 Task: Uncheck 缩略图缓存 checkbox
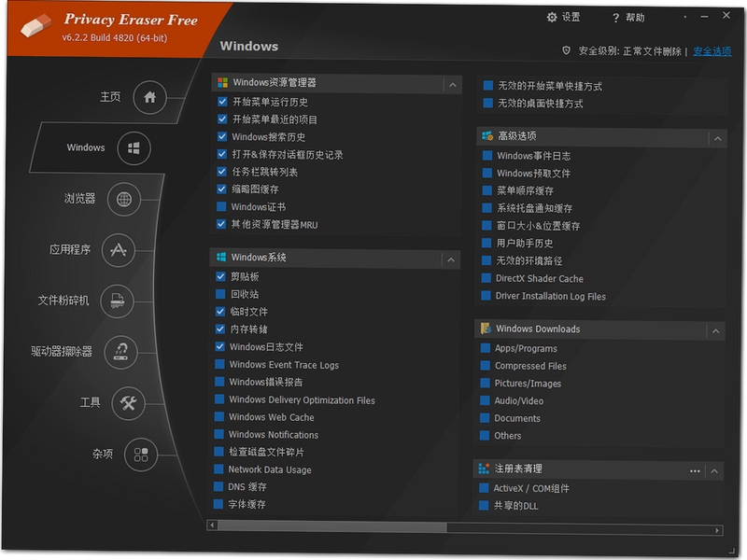(x=221, y=189)
